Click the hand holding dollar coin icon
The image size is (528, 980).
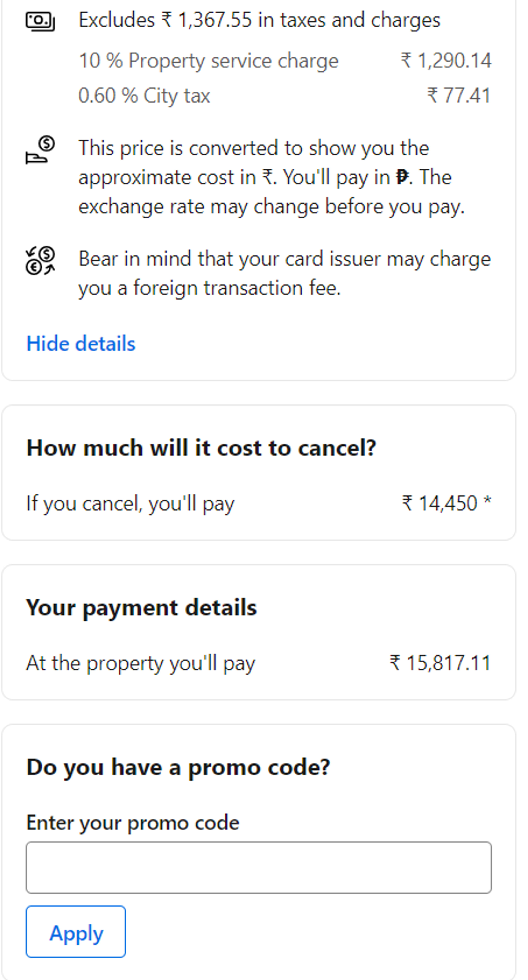point(40,150)
